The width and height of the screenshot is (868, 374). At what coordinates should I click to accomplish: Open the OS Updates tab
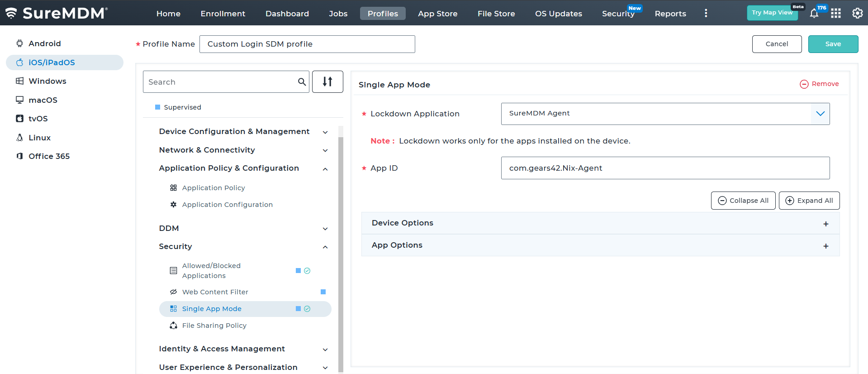559,14
